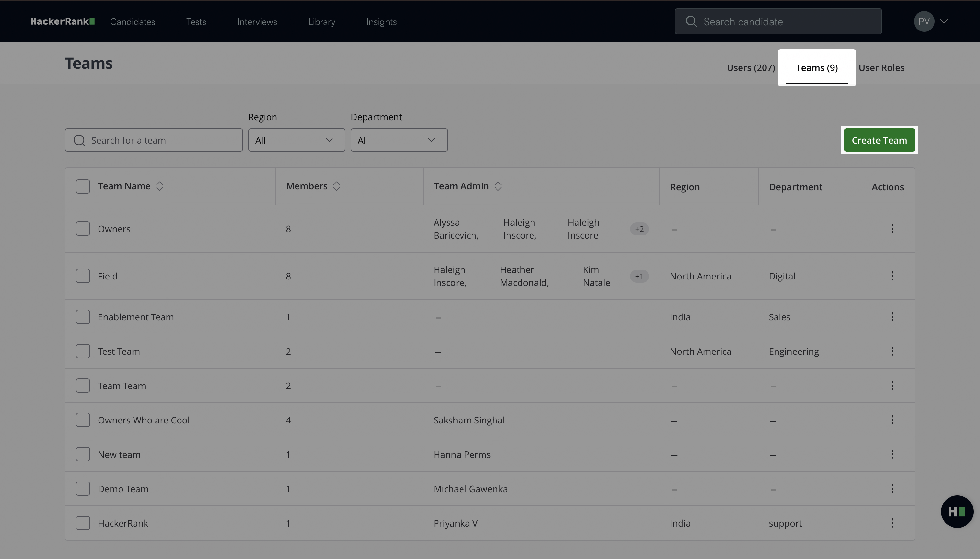This screenshot has width=980, height=559.
Task: Check the Test Team row checkbox
Action: click(x=83, y=351)
